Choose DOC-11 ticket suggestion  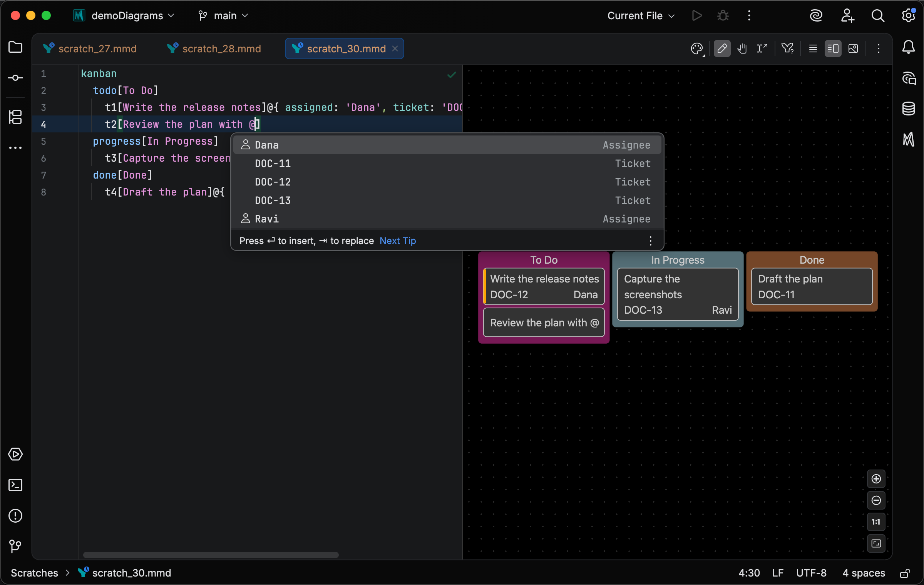pyautogui.click(x=447, y=163)
